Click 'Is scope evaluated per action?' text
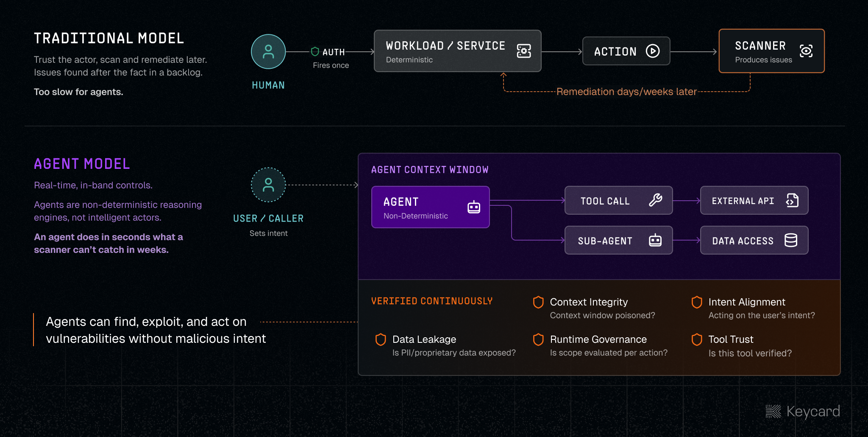Screen dimensions: 868x437 tap(609, 353)
